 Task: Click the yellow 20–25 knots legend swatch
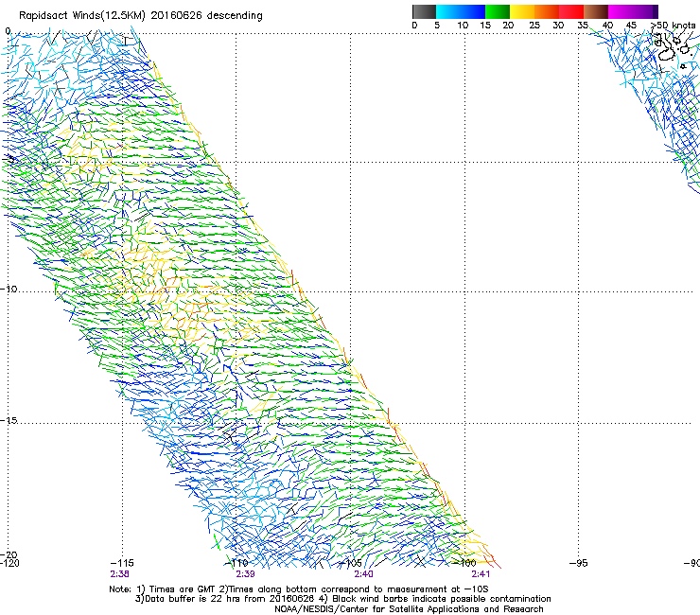point(522,11)
